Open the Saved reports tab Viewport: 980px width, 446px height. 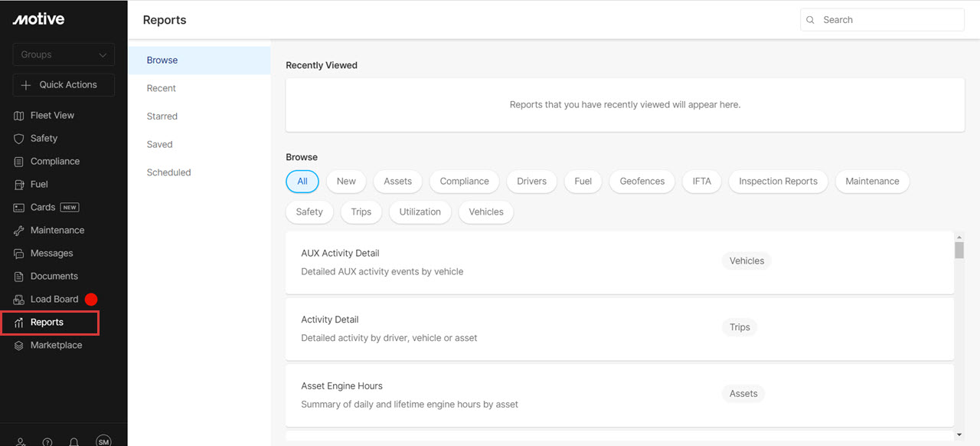pos(199,144)
